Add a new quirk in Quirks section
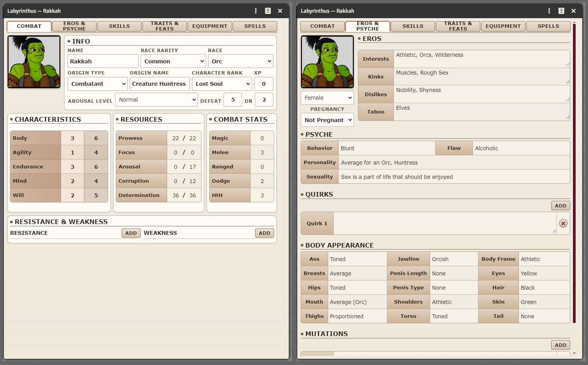 click(x=561, y=205)
